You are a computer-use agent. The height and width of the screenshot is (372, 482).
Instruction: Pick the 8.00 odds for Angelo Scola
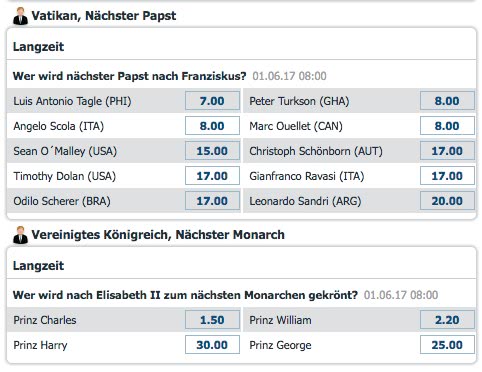212,126
